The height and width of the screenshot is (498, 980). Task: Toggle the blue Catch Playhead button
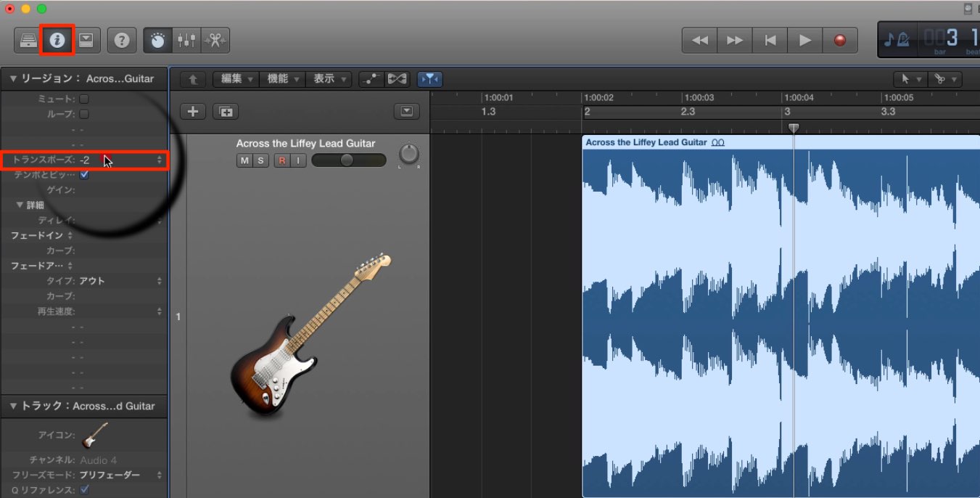tap(430, 79)
